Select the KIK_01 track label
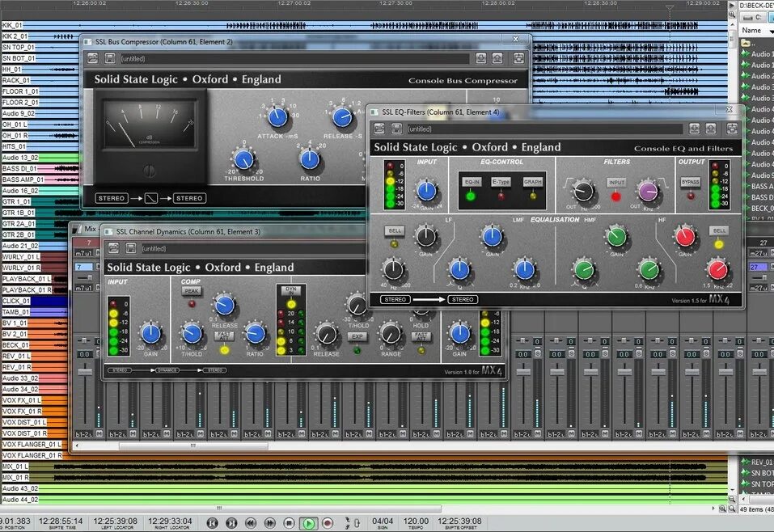Viewport: 774px width, 532px height. [12, 25]
